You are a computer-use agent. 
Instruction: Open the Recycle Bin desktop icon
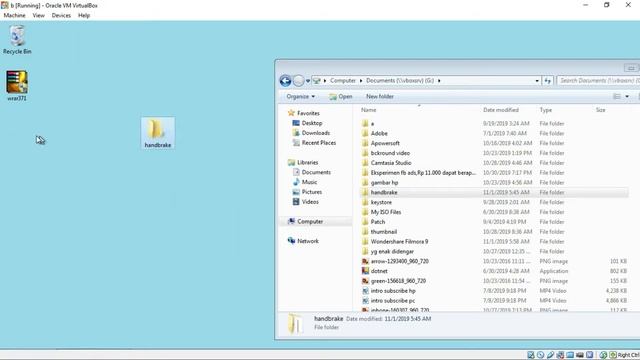point(17,39)
